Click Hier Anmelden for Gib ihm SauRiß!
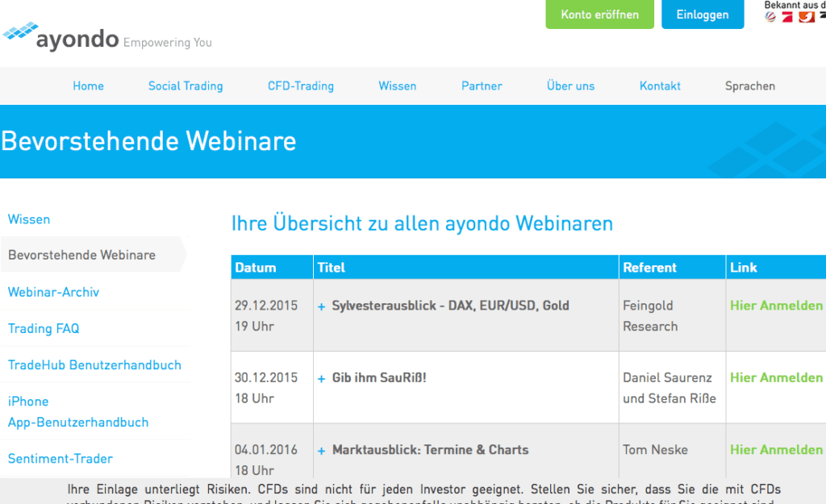 (776, 377)
